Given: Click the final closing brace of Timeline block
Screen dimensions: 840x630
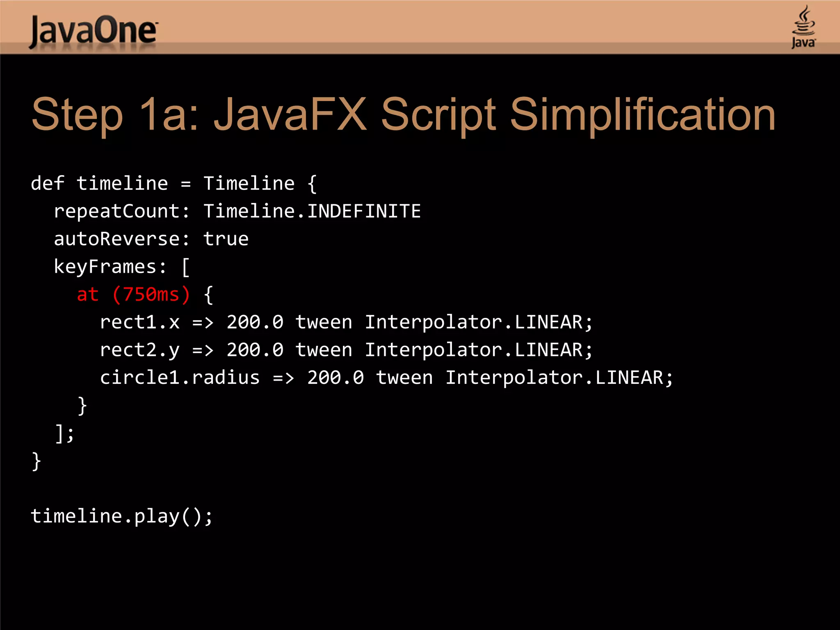Looking at the screenshot, I should tap(37, 461).
